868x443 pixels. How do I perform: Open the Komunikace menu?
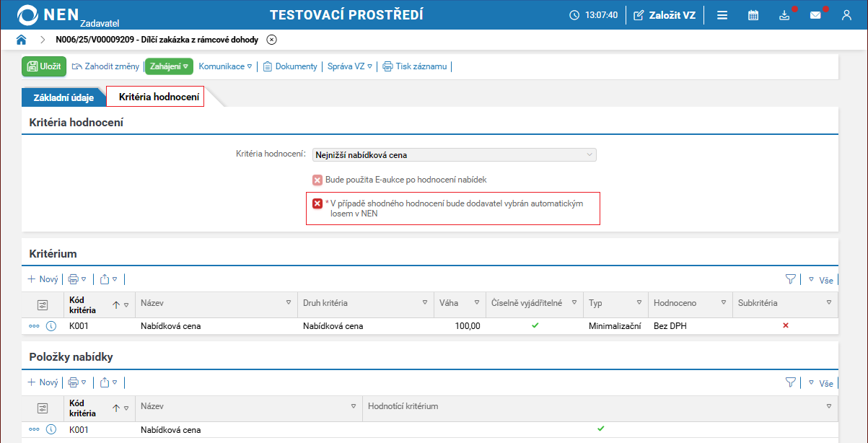[225, 66]
